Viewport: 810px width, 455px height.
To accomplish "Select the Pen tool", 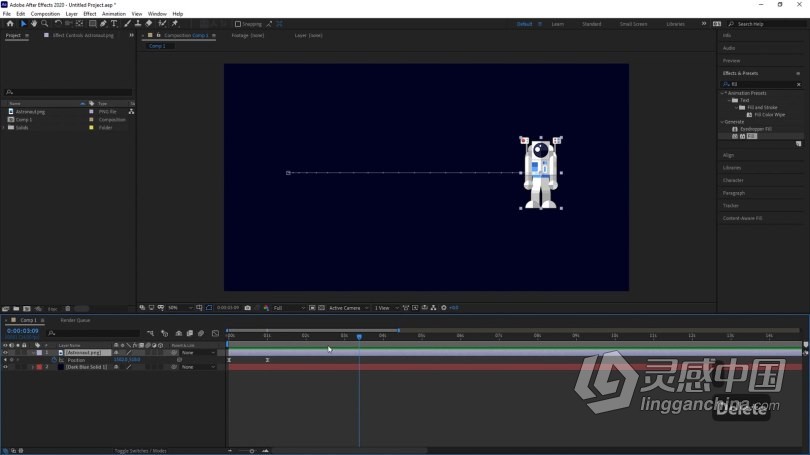I will pos(103,24).
